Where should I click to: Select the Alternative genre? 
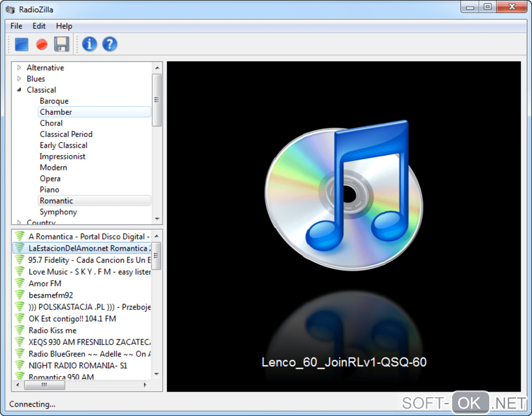(45, 67)
